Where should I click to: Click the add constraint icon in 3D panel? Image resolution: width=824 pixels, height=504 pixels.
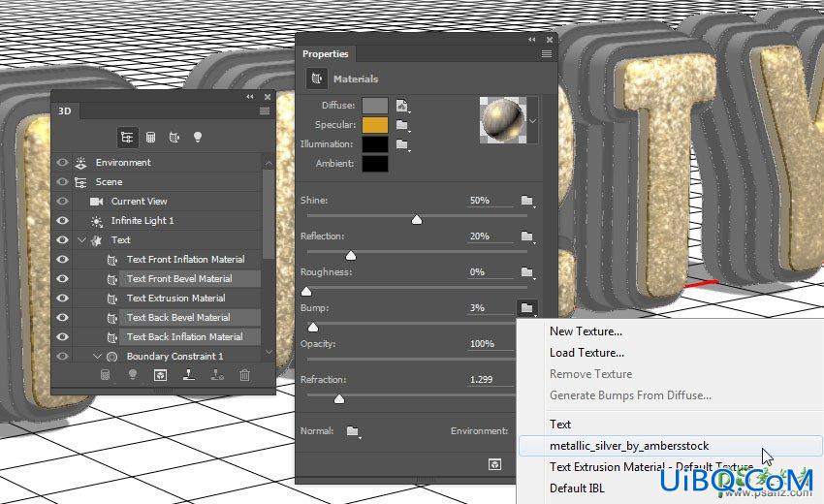217,375
